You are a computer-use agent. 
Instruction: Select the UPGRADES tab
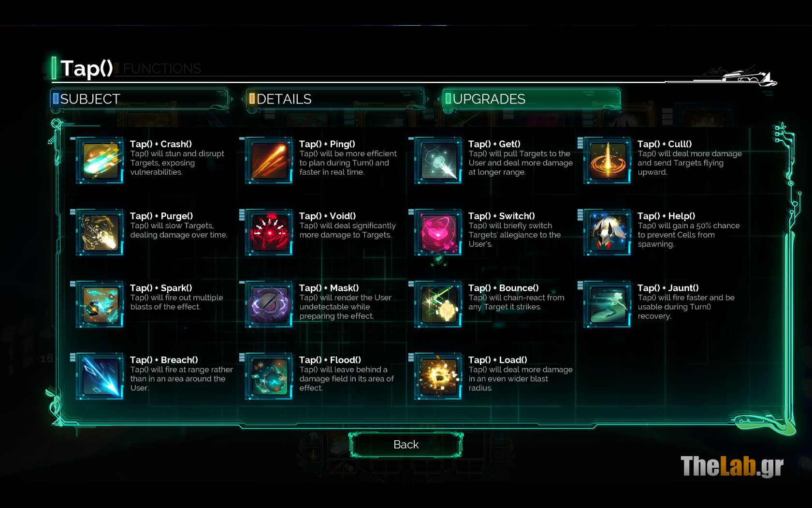(532, 99)
